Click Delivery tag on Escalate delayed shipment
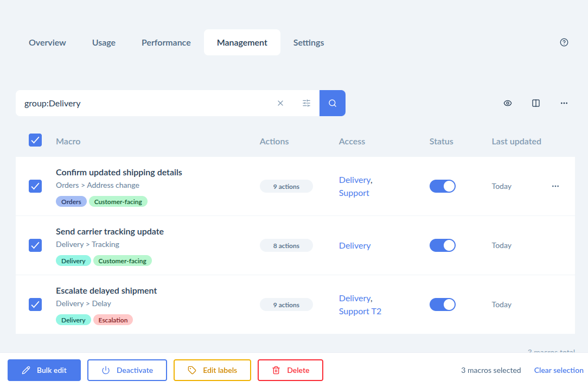The image size is (588, 387). point(74,320)
